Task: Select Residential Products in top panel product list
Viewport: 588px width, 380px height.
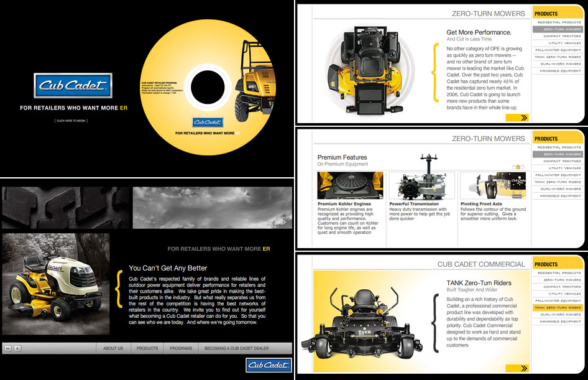Action: (x=558, y=22)
